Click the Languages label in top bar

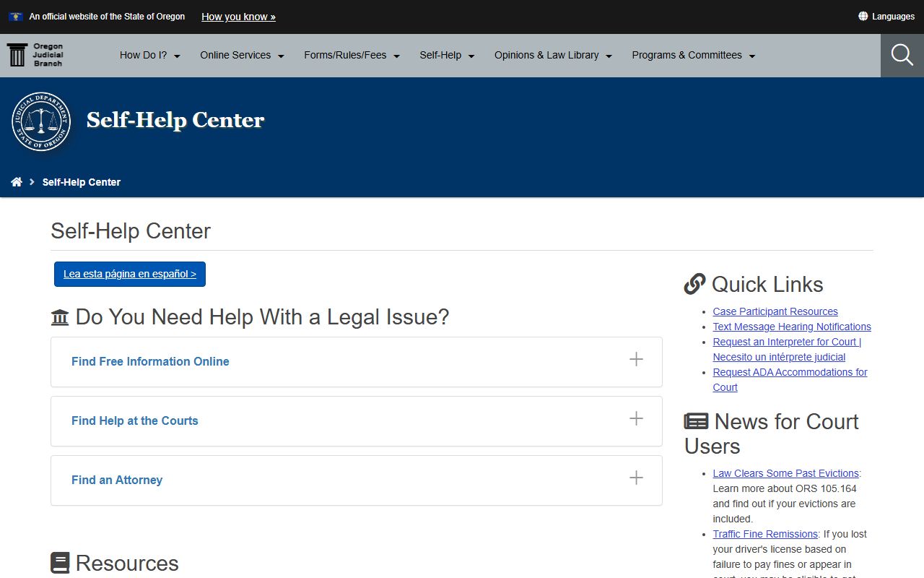point(893,16)
